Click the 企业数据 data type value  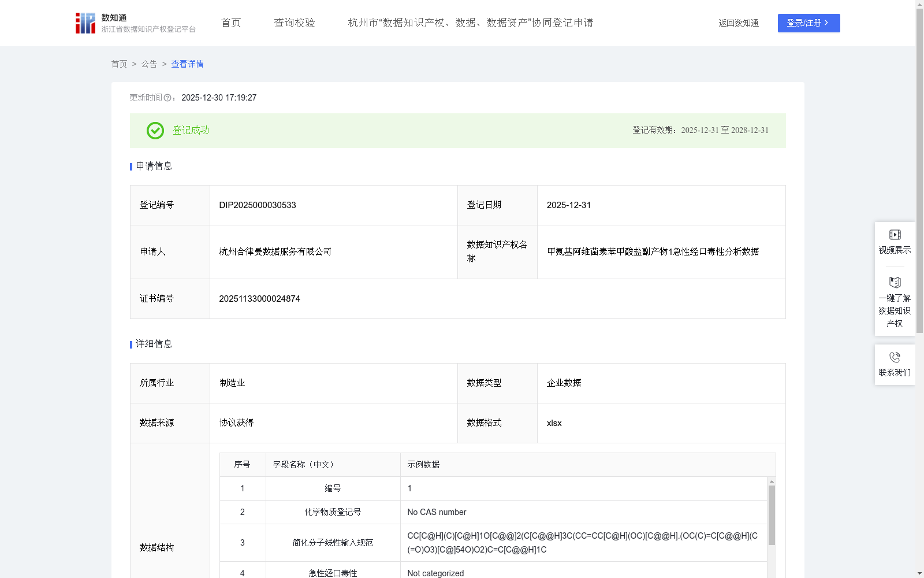(x=564, y=383)
